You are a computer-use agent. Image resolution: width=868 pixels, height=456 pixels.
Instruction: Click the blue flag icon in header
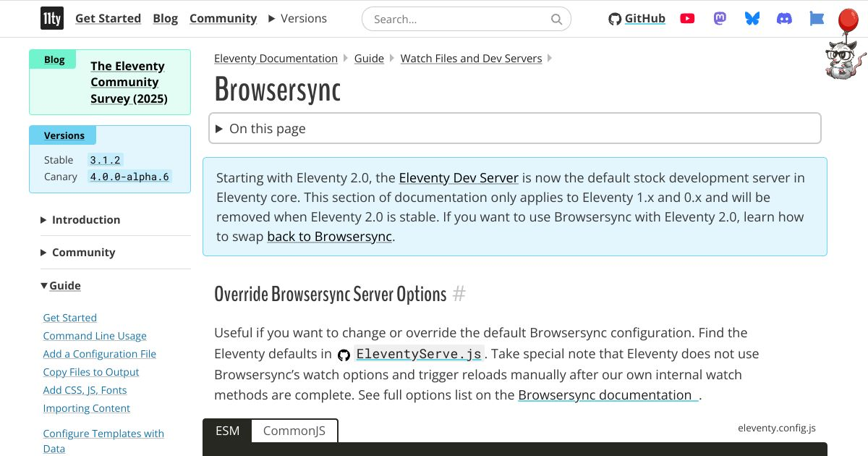[817, 19]
